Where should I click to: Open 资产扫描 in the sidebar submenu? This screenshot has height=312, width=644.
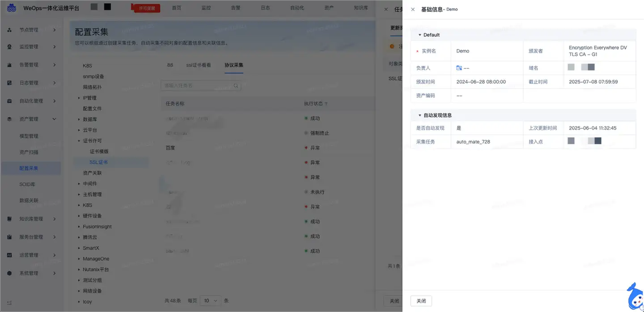pyautogui.click(x=29, y=152)
